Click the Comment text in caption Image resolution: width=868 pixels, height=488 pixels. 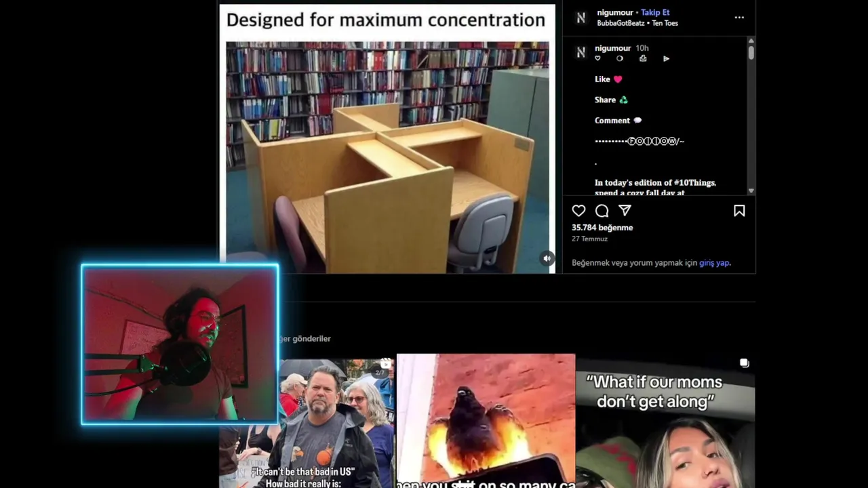click(612, 121)
